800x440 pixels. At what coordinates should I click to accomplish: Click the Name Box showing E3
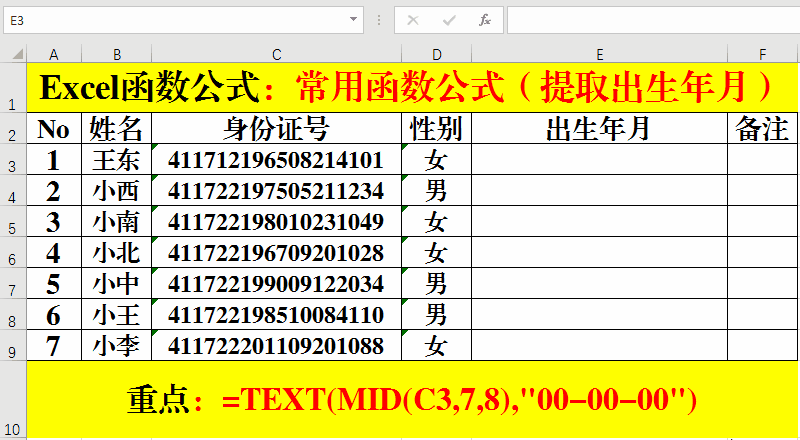click(183, 20)
